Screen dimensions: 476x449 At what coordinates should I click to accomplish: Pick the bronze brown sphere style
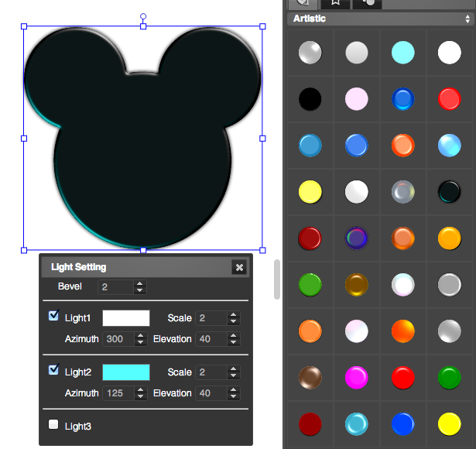[310, 378]
